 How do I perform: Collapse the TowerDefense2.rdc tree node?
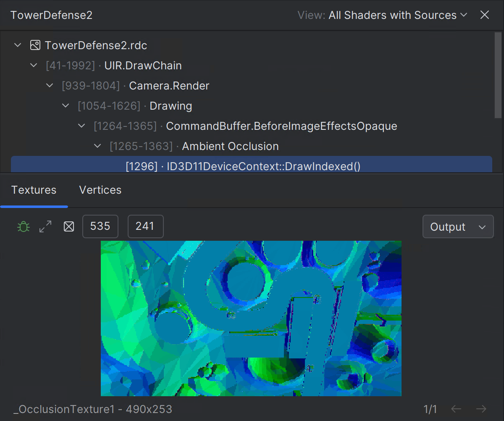pos(17,45)
